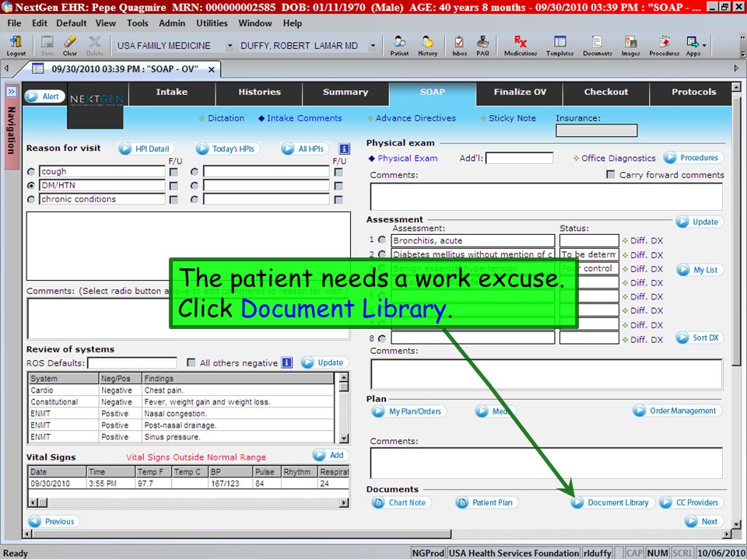
Task: Click the Alert button
Action: [45, 96]
